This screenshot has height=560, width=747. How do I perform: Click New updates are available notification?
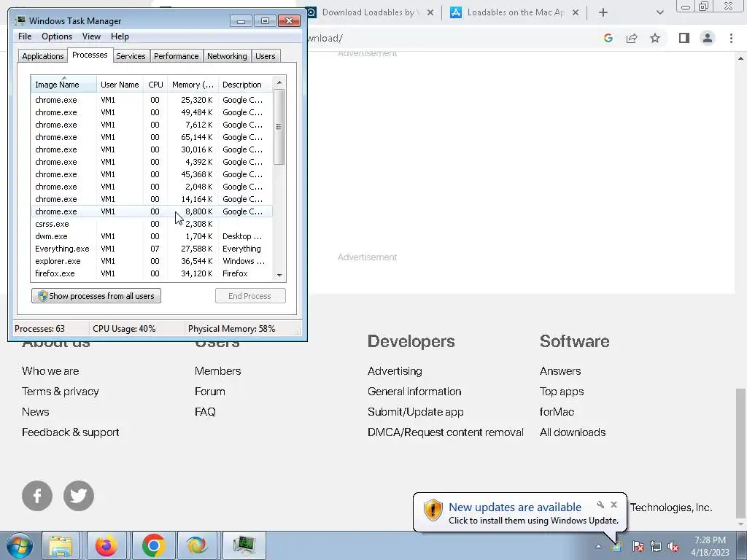pos(515,507)
